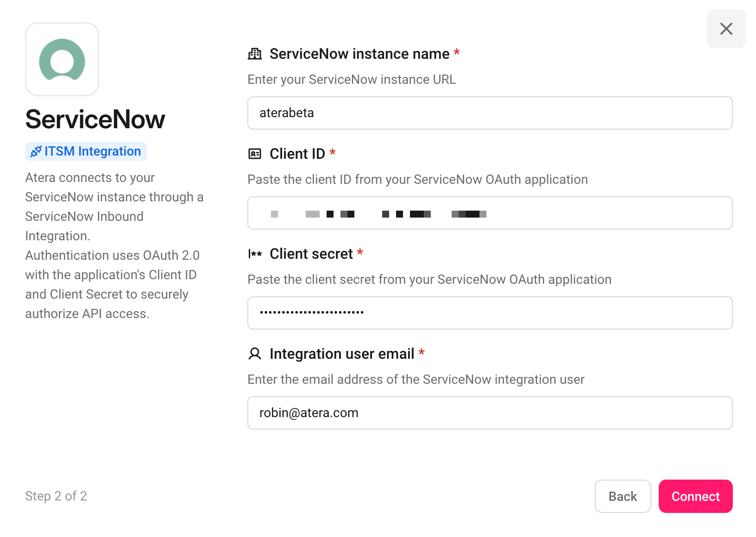Focus the Client ID input field
The image size is (756, 537).
click(490, 213)
